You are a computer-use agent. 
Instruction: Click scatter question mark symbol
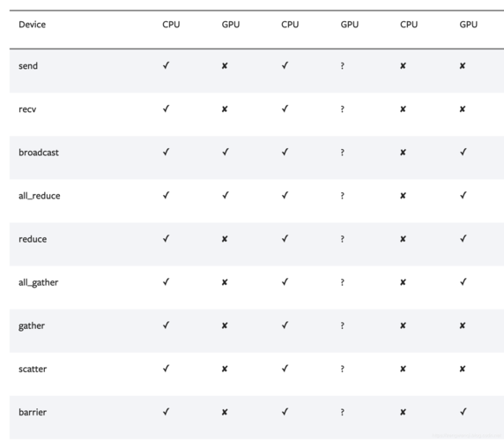coord(343,369)
